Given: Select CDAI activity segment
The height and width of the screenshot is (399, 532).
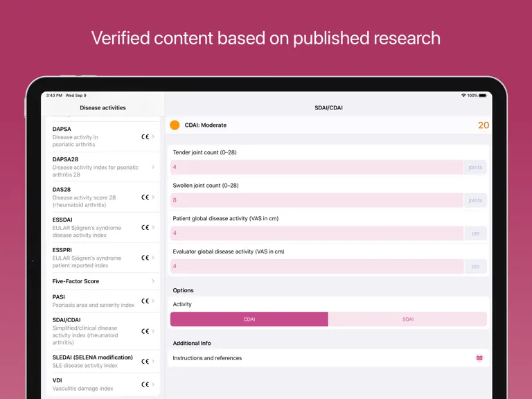Looking at the screenshot, I should point(249,319).
